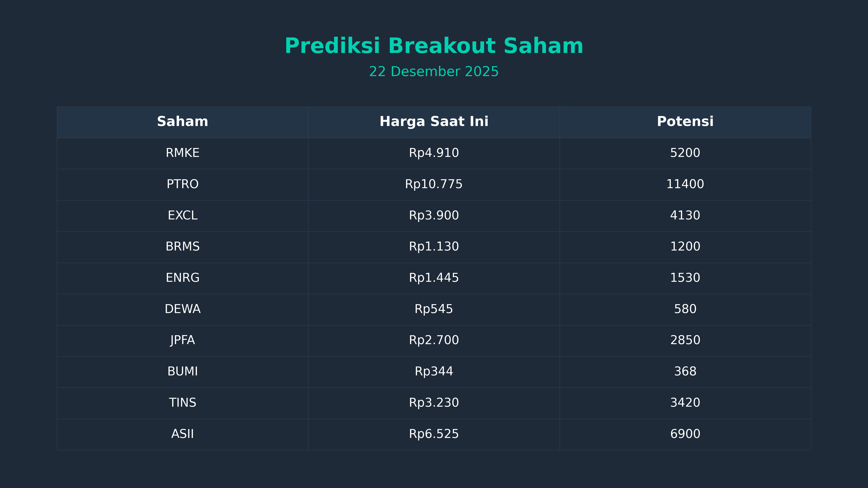Click the Rp344 price cell
The height and width of the screenshot is (488, 868).
pos(434,371)
